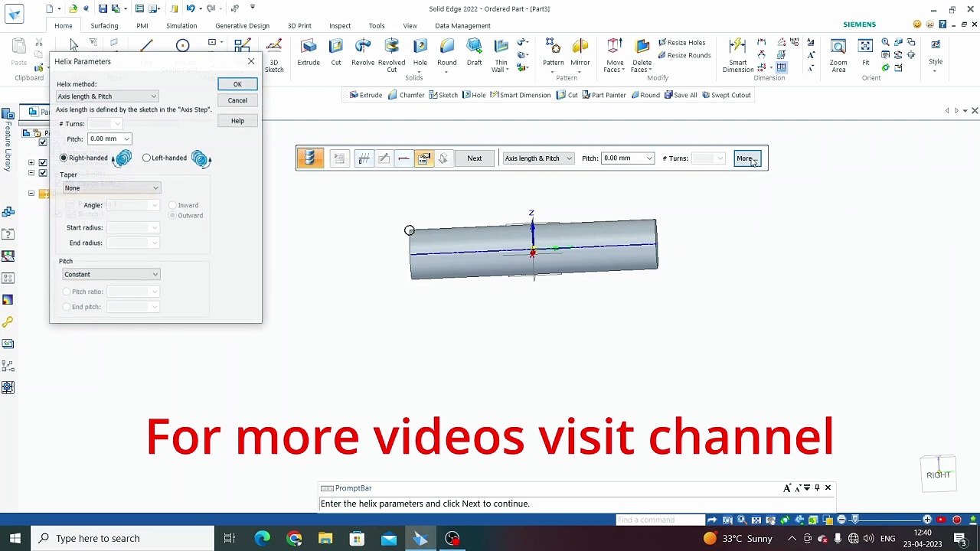Click the Find a command field
The height and width of the screenshot is (551, 980).
659,520
